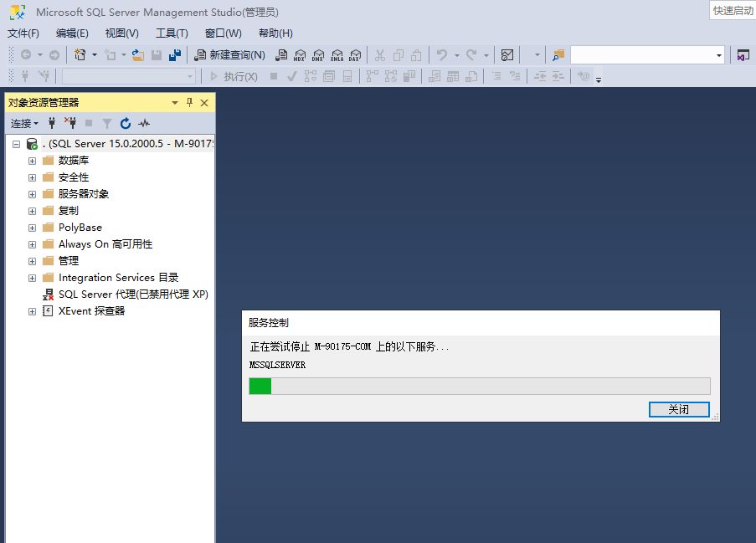Close the Object Explorer panel

pos(204,103)
